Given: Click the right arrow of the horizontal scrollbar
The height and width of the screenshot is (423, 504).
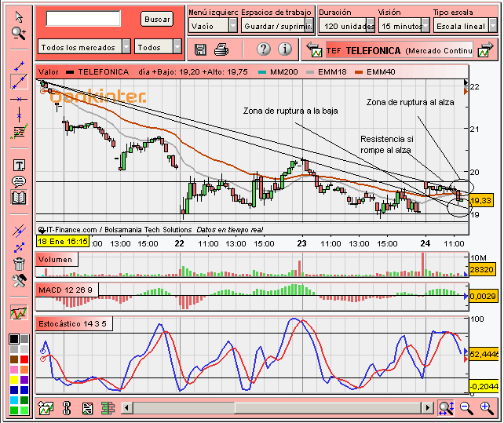Looking at the screenshot, I should coord(428,408).
